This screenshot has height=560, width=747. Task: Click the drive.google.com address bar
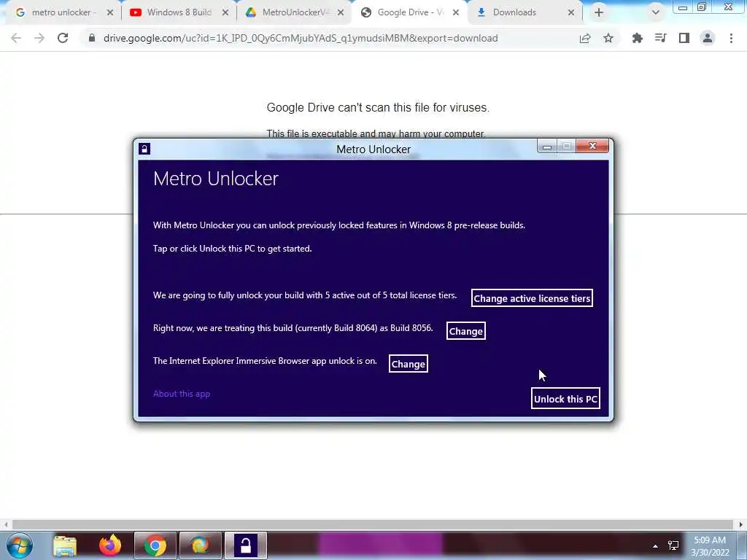(x=301, y=38)
